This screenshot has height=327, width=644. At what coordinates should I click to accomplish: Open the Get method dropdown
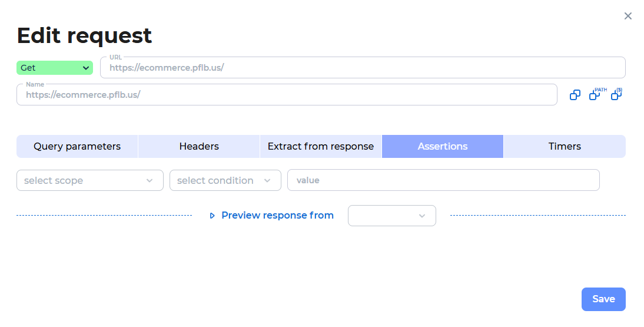tap(55, 68)
